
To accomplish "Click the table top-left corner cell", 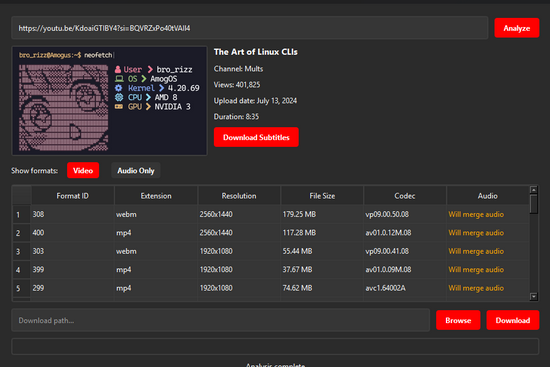I will tap(21, 195).
